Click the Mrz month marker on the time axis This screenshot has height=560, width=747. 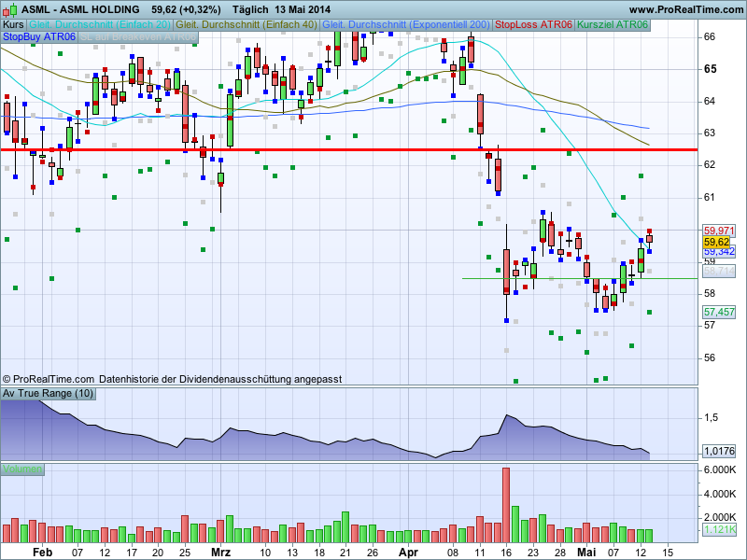(x=220, y=553)
